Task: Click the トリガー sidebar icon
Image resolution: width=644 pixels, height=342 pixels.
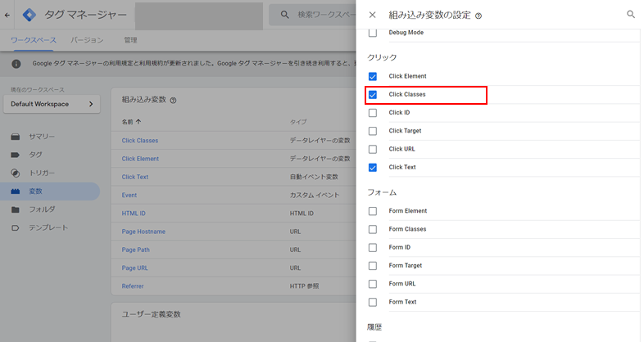Action: pyautogui.click(x=16, y=173)
